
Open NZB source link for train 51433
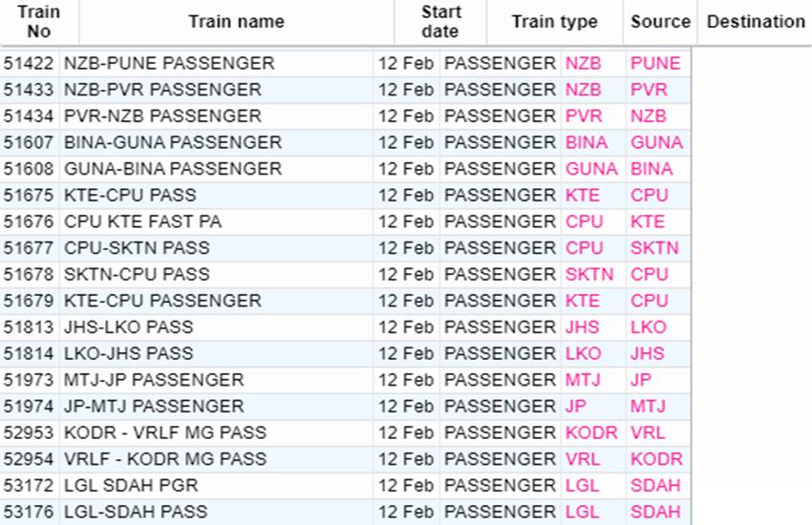click(583, 90)
